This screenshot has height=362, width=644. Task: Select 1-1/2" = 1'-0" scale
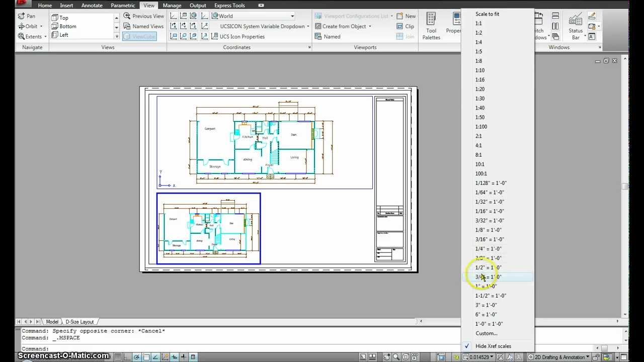point(498,296)
